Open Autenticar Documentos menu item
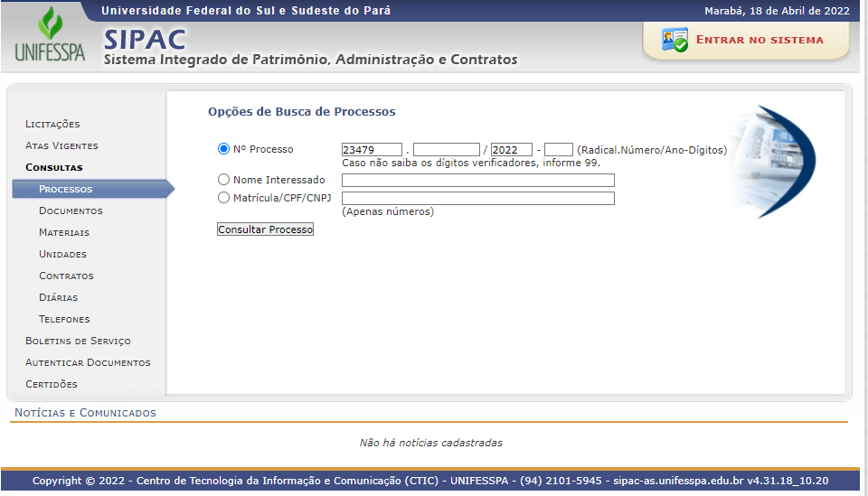Screen dimensions: 868x496 pos(88,362)
